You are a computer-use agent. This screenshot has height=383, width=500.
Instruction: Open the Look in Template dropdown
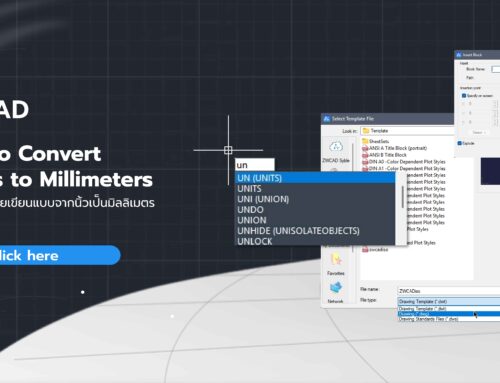(x=408, y=131)
